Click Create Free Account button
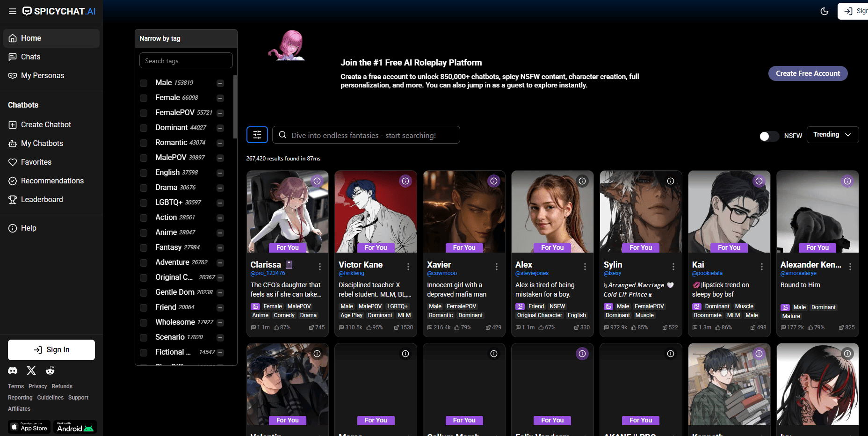Viewport: 868px width, 436px height. coord(808,73)
